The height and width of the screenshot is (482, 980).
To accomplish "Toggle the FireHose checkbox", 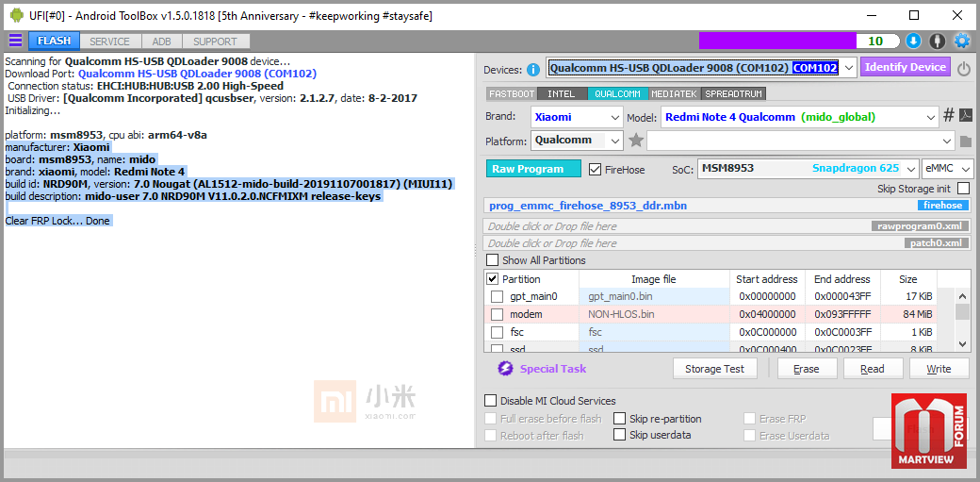I will click(595, 169).
